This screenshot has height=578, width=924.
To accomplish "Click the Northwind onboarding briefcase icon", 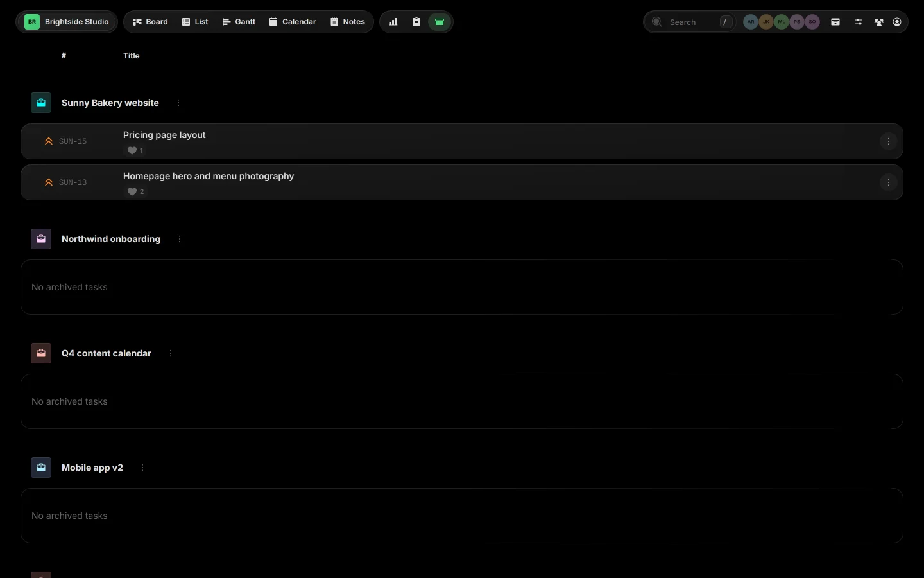I will (x=41, y=239).
